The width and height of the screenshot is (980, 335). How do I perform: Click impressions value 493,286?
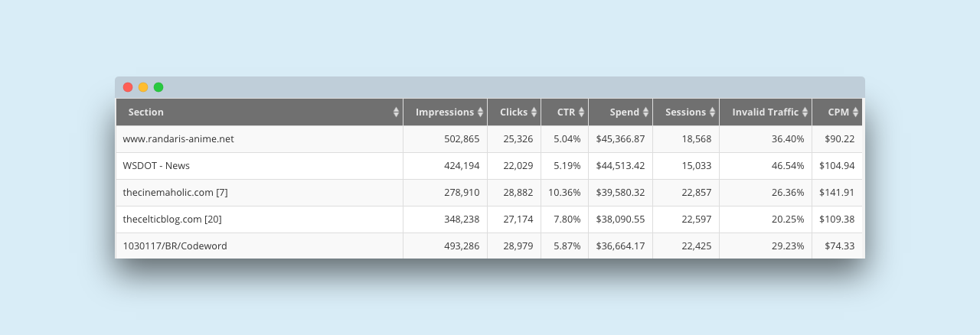click(x=462, y=246)
